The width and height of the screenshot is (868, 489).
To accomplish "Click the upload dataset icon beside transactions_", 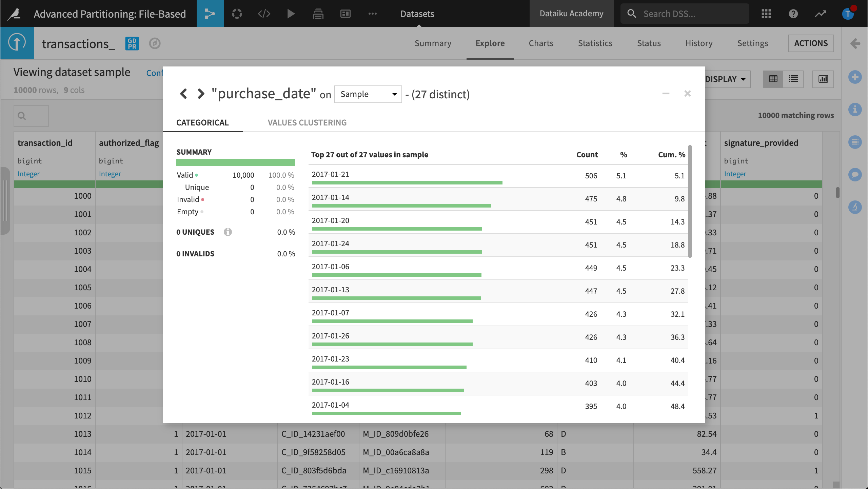I will coord(17,43).
